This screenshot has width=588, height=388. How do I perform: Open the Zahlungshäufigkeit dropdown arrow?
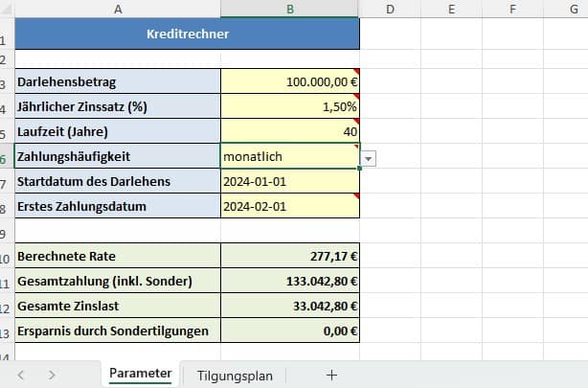(x=370, y=157)
